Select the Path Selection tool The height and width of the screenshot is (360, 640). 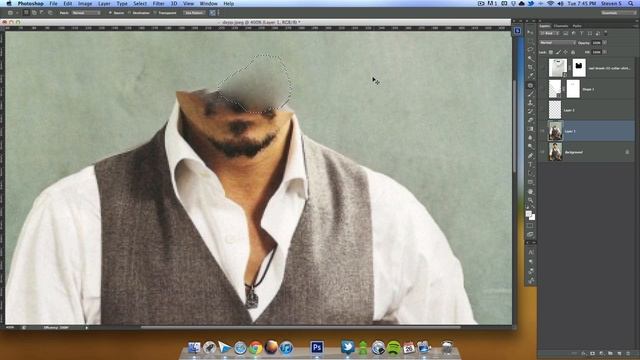pyautogui.click(x=530, y=173)
